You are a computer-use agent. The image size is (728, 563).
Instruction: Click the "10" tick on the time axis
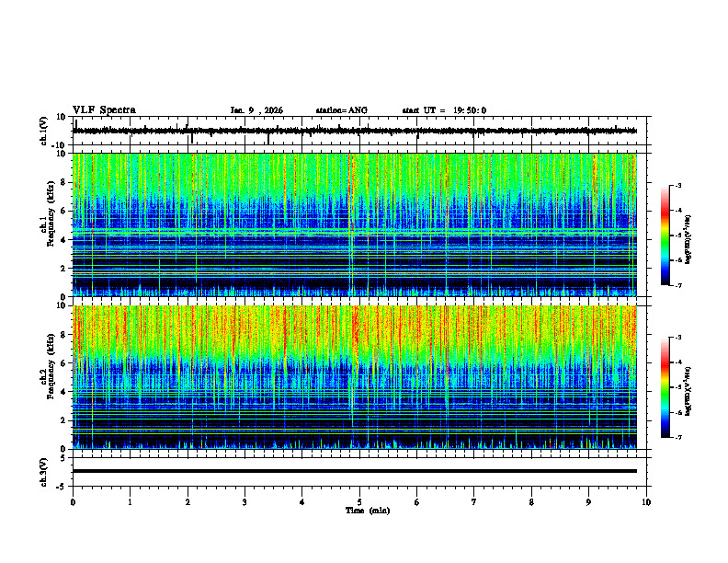pos(646,502)
